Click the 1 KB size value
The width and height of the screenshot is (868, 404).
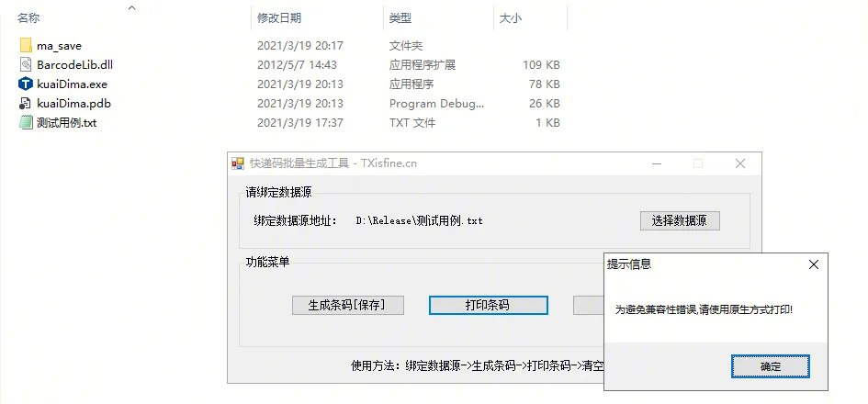547,123
